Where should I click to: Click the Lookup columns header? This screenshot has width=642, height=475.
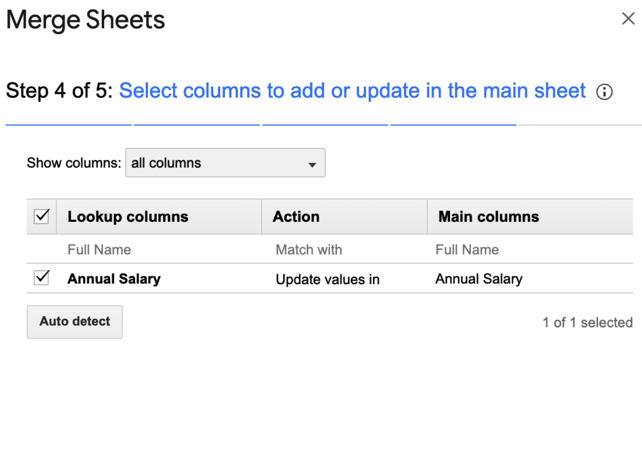pos(127,216)
